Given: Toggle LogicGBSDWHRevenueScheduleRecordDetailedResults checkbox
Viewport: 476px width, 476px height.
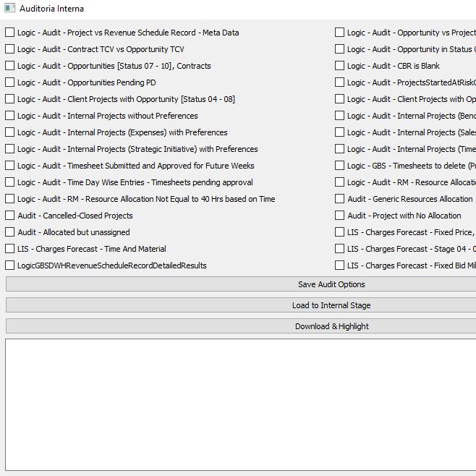Looking at the screenshot, I should [10, 265].
